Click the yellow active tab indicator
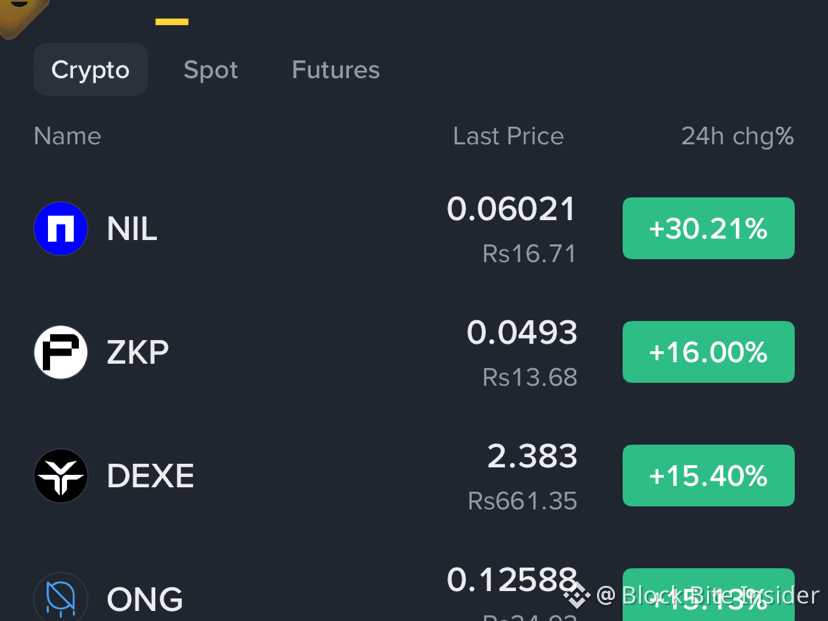The image size is (828, 621). pyautogui.click(x=172, y=22)
